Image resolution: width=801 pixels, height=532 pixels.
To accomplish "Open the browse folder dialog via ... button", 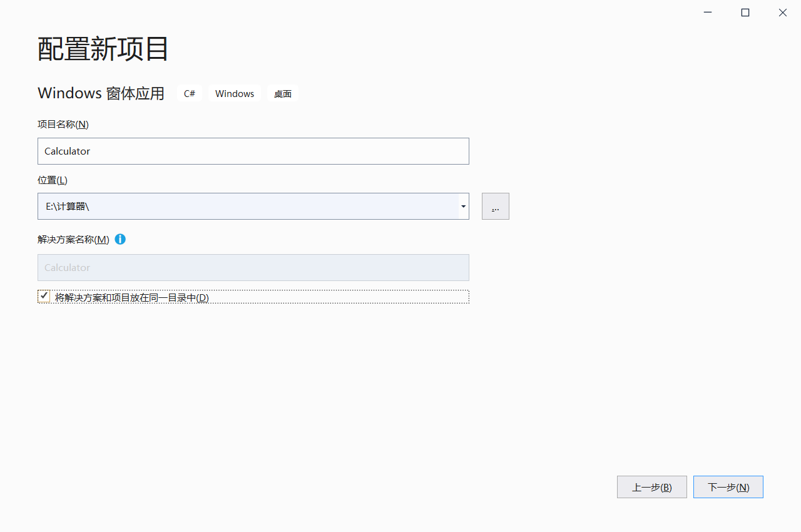I will [495, 206].
